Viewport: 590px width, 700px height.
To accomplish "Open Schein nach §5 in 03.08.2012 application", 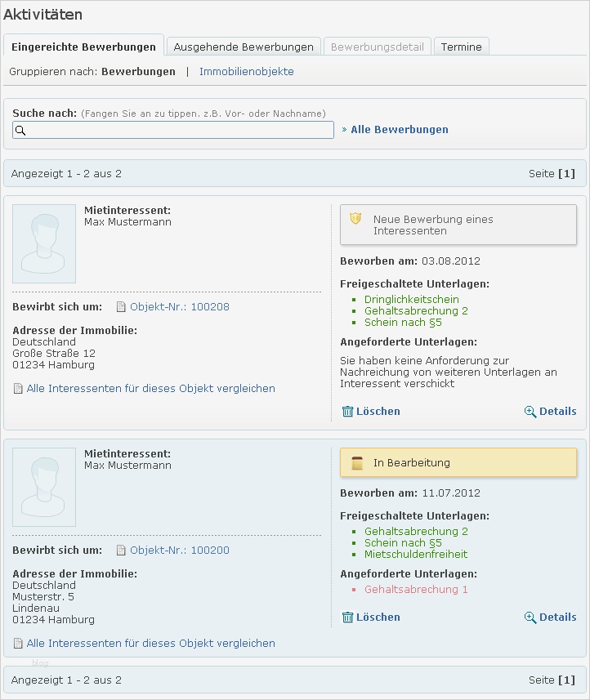I will [403, 323].
